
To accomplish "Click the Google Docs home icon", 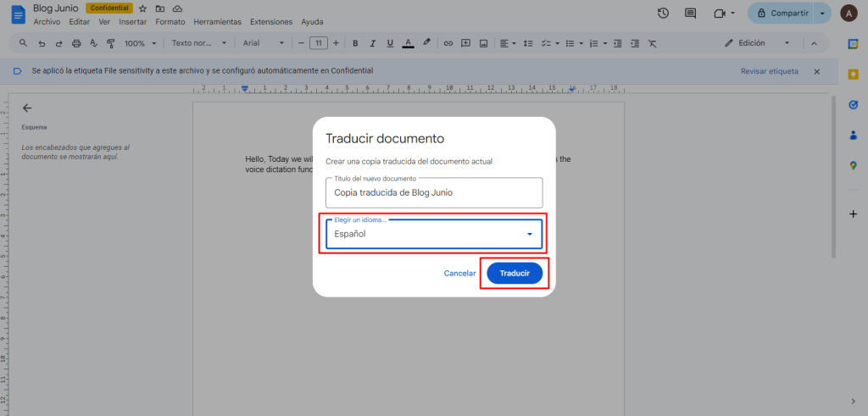I will [x=19, y=14].
